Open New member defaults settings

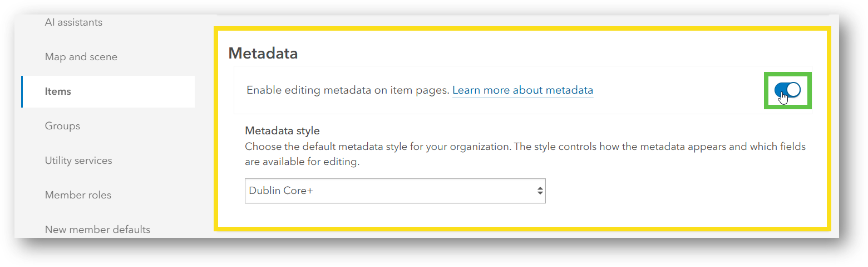tap(97, 229)
